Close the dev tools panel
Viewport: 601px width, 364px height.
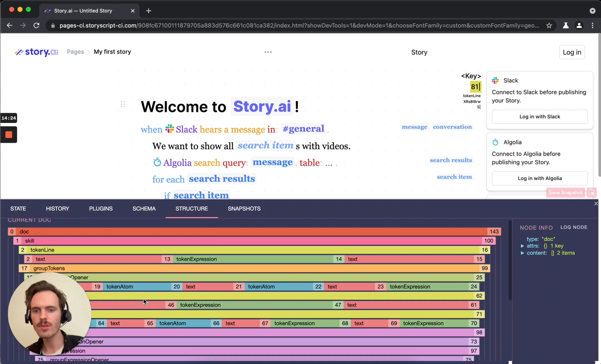point(596,203)
